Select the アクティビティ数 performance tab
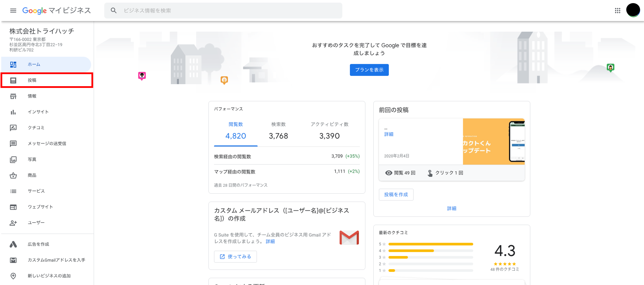This screenshot has width=644, height=285. click(330, 131)
